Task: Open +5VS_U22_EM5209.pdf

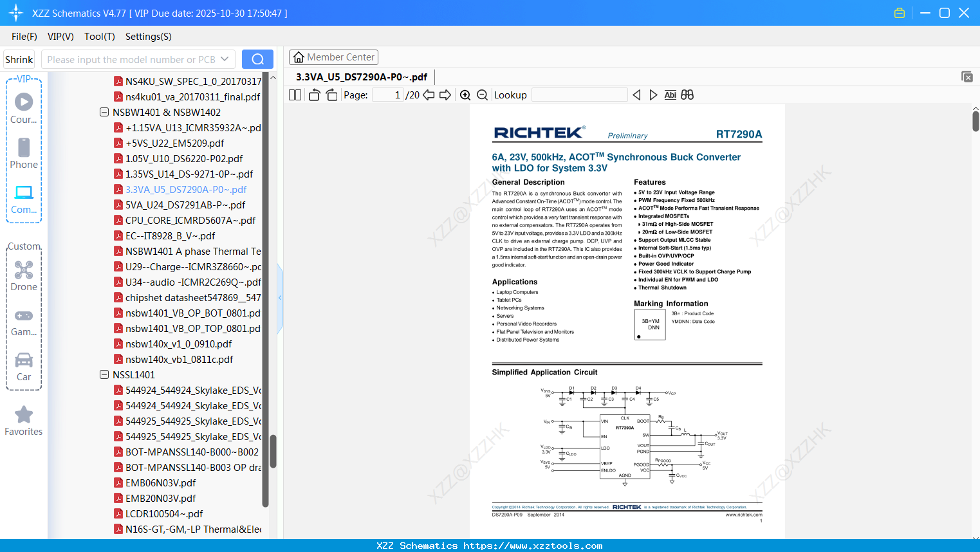Action: pos(169,143)
